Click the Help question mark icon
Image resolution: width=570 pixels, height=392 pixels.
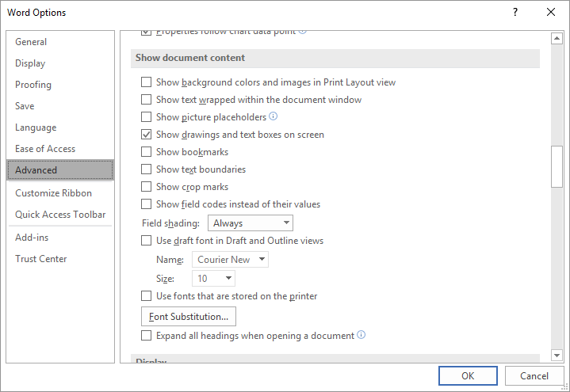click(515, 12)
